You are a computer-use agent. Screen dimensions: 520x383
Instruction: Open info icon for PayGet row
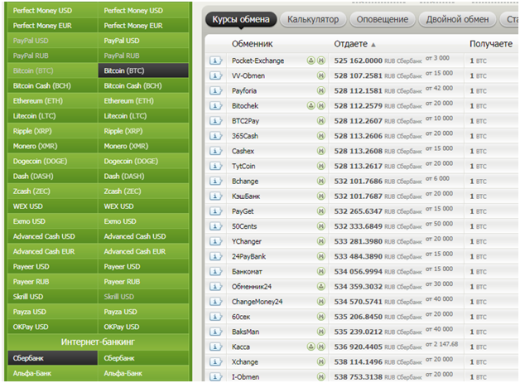tap(215, 211)
